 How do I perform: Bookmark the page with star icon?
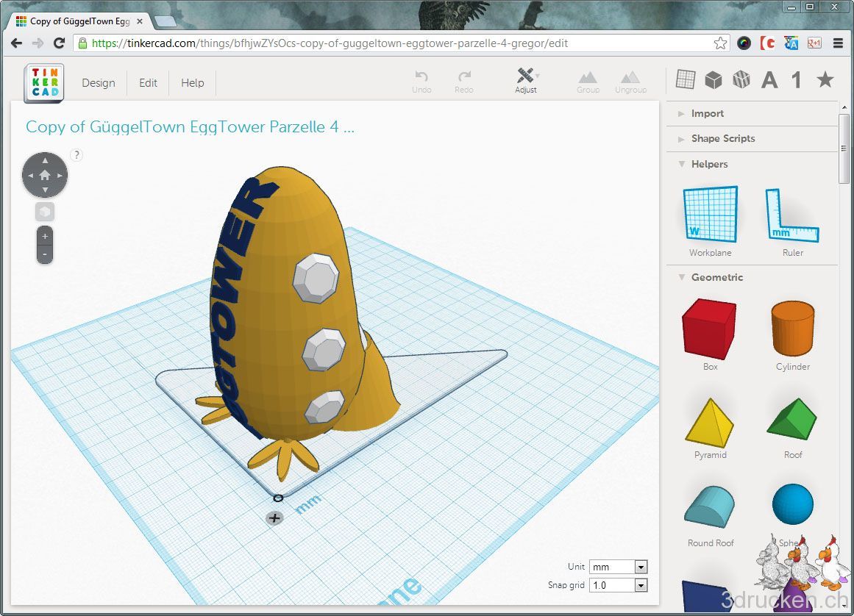[720, 43]
